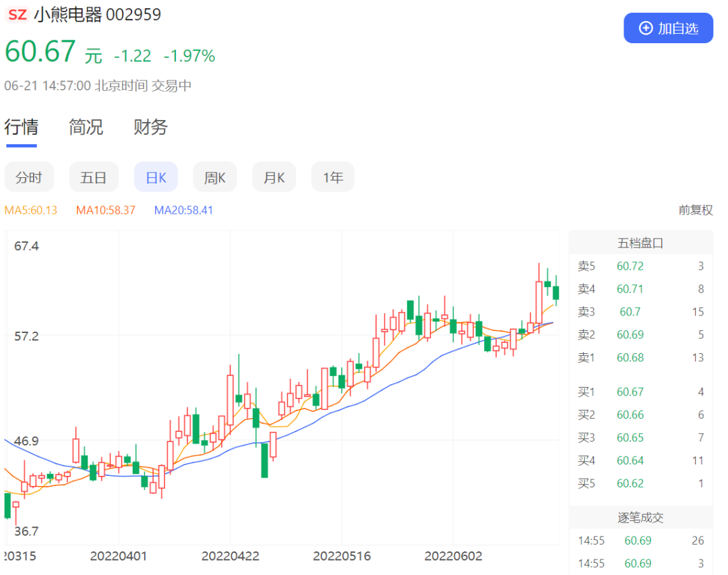Click the 20220422 date label on chart axis
Screen dimensions: 728x575
tap(231, 556)
